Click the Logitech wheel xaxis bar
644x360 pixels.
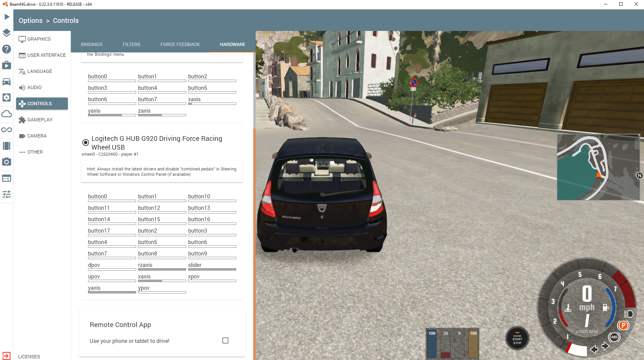tap(162, 281)
